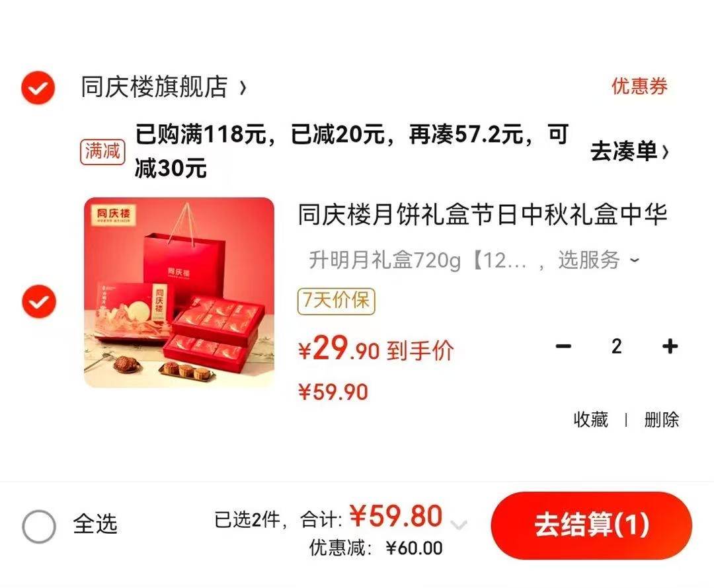The image size is (714, 588).
Task: Click the chevron next to 去凑单
Action: (x=665, y=151)
